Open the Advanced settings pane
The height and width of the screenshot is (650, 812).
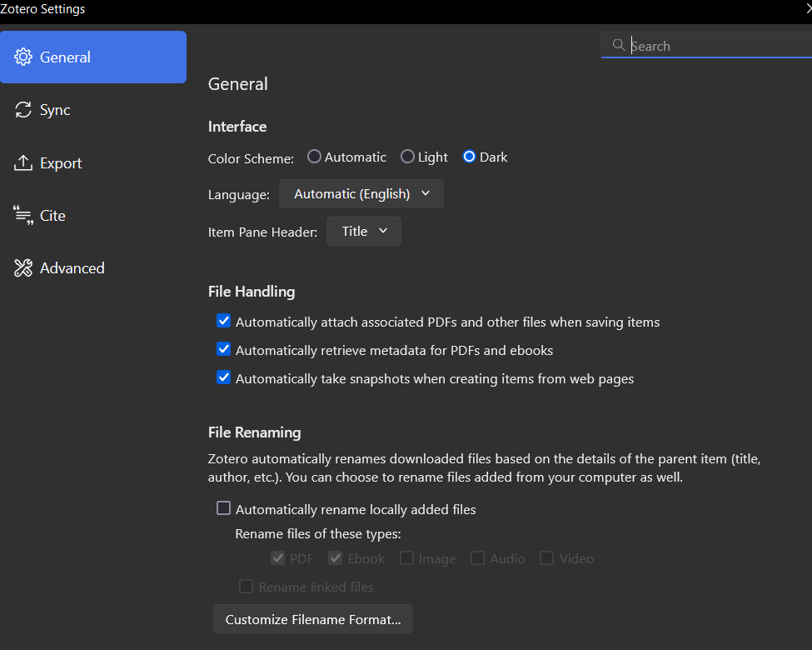(93, 268)
